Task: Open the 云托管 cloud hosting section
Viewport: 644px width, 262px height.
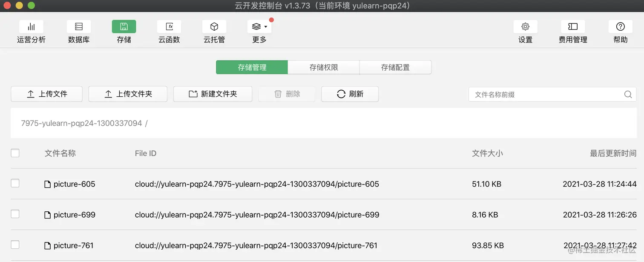Action: (214, 31)
